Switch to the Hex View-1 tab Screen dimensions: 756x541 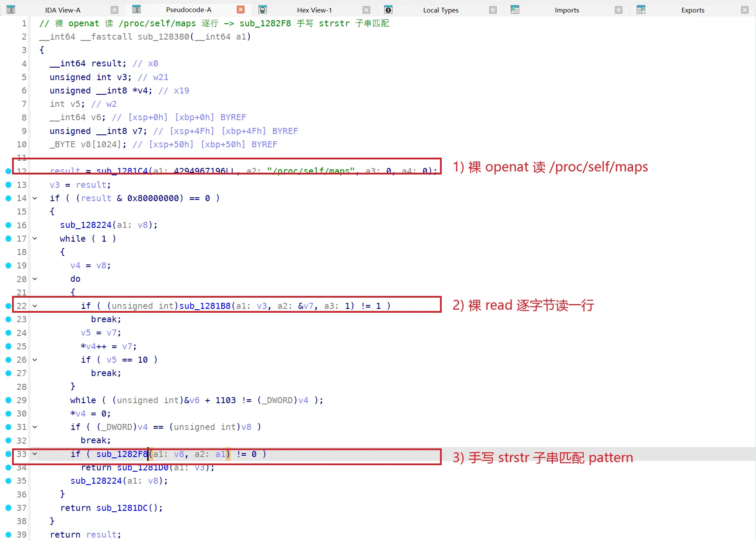point(314,10)
